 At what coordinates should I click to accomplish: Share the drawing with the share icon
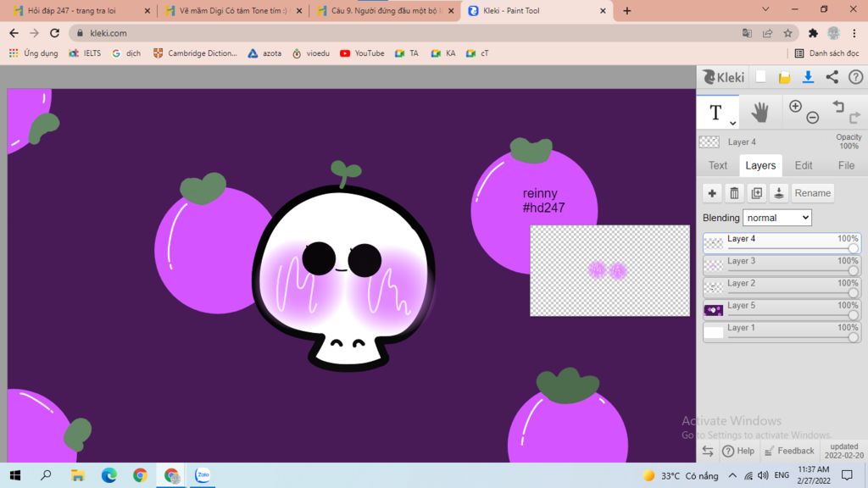(832, 77)
